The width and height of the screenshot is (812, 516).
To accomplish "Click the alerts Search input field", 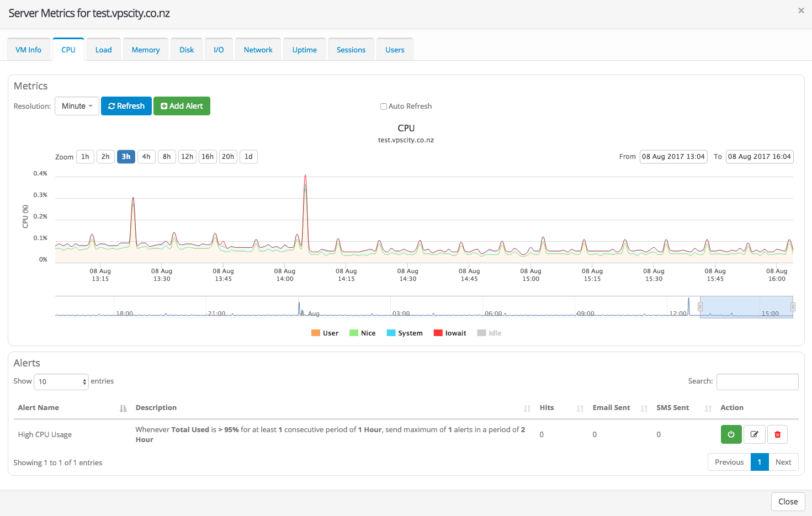I will [x=757, y=382].
